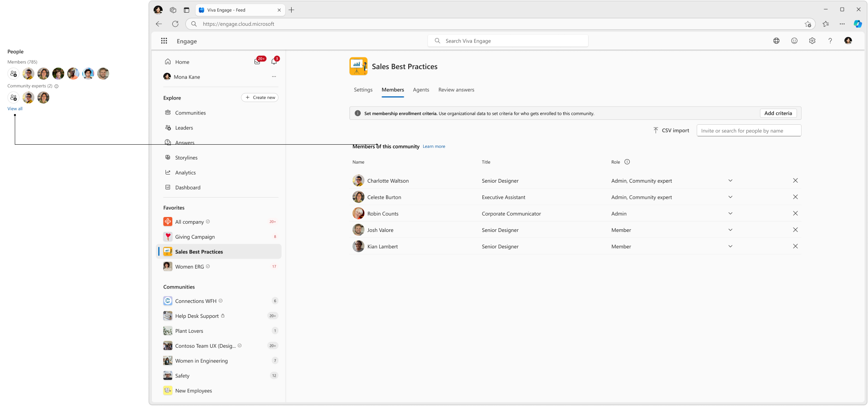The width and height of the screenshot is (868, 406).
Task: Remove Kian Lambert with the X icon
Action: (795, 246)
